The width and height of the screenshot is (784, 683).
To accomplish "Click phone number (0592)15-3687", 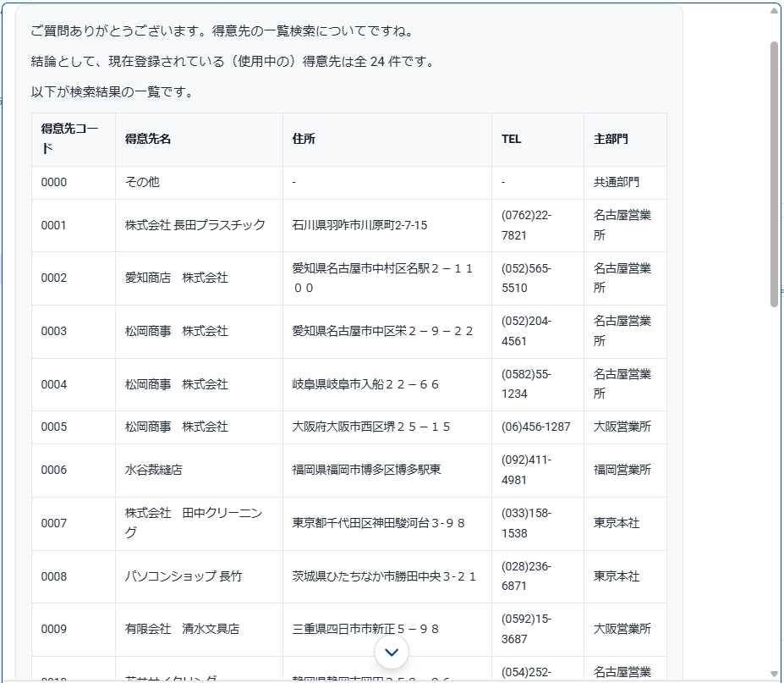I will 538,630.
